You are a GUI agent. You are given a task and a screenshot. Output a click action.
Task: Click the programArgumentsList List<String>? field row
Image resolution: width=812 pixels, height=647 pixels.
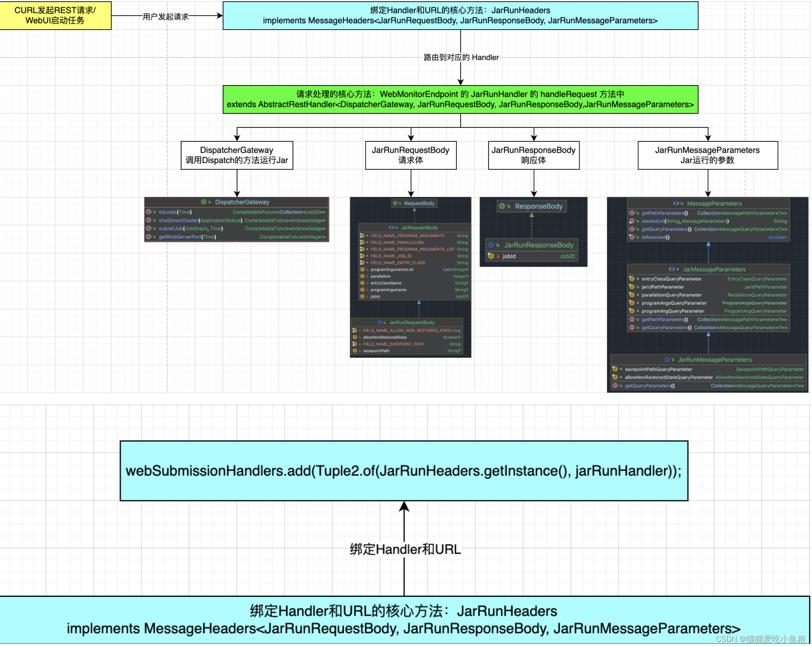coord(414,270)
